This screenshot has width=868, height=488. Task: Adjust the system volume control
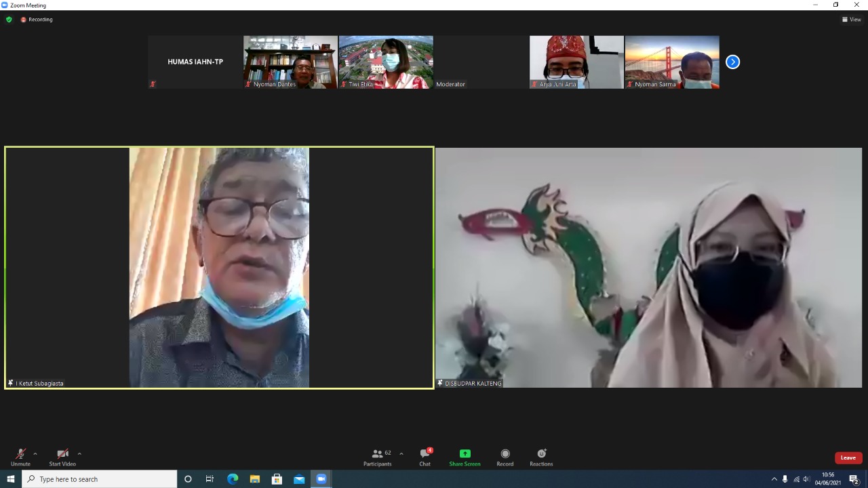[x=806, y=479]
